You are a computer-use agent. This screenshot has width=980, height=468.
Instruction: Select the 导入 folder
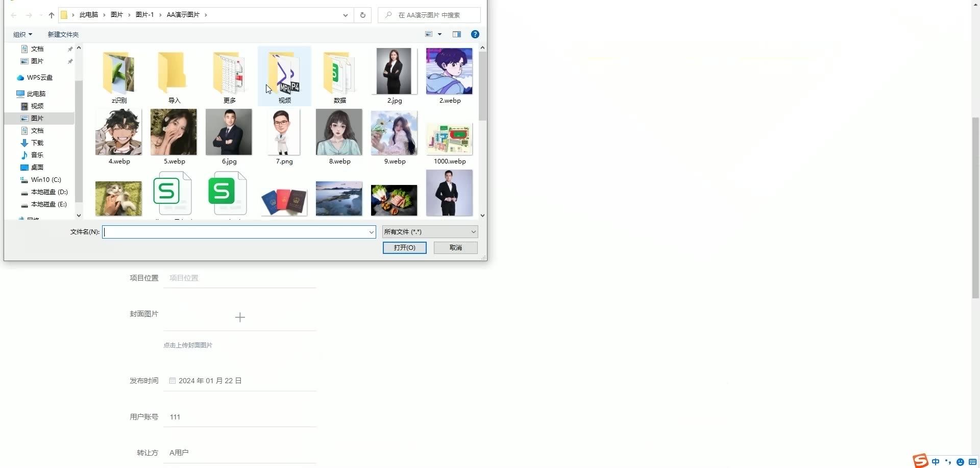coord(174,77)
